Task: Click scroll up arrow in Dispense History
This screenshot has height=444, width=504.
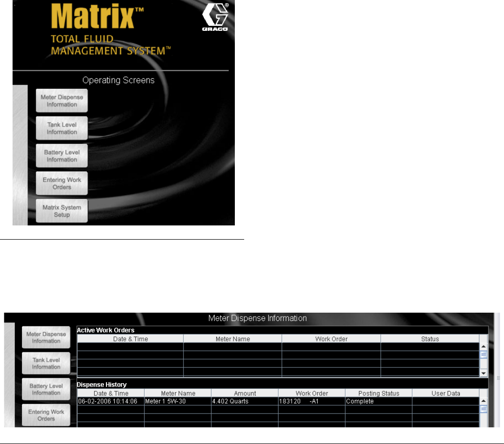Action: click(x=483, y=401)
